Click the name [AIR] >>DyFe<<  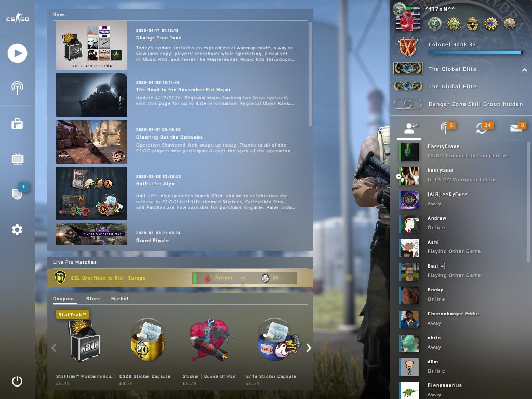click(447, 194)
